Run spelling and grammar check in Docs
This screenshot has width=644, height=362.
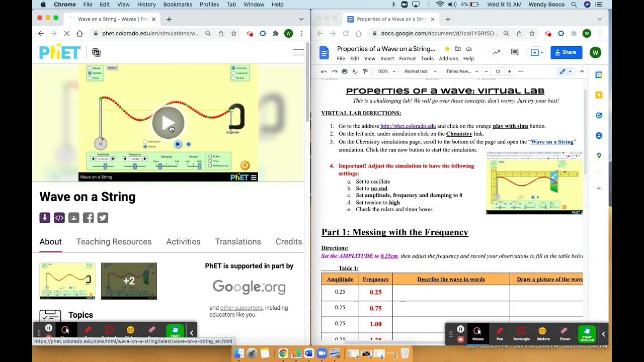pos(355,71)
